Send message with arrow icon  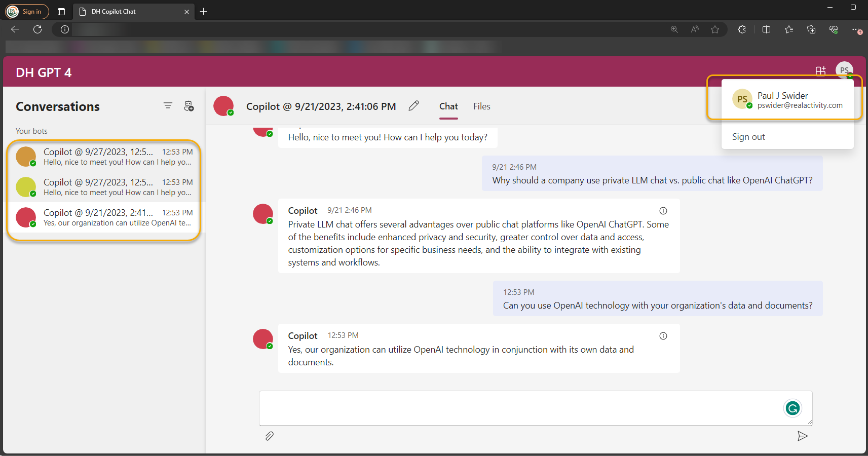[x=802, y=436]
